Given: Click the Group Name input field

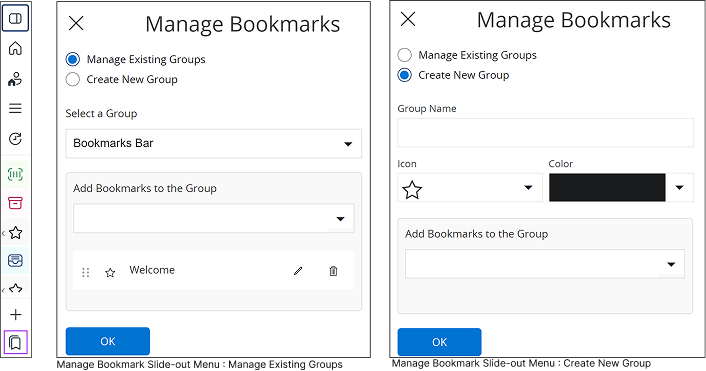Looking at the screenshot, I should pos(545,132).
